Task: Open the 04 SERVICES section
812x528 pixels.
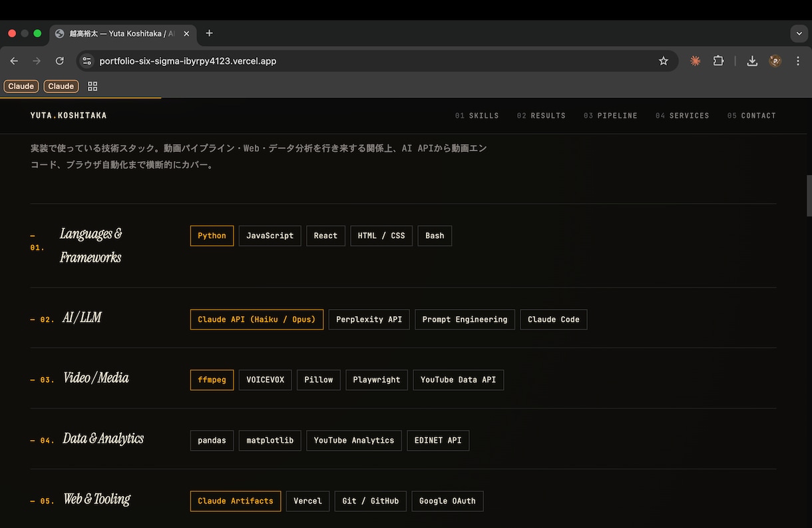Action: coord(682,115)
